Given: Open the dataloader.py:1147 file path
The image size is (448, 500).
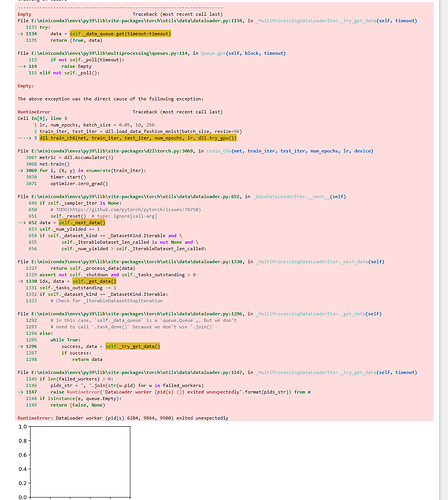Looking at the screenshot, I should pos(130,372).
